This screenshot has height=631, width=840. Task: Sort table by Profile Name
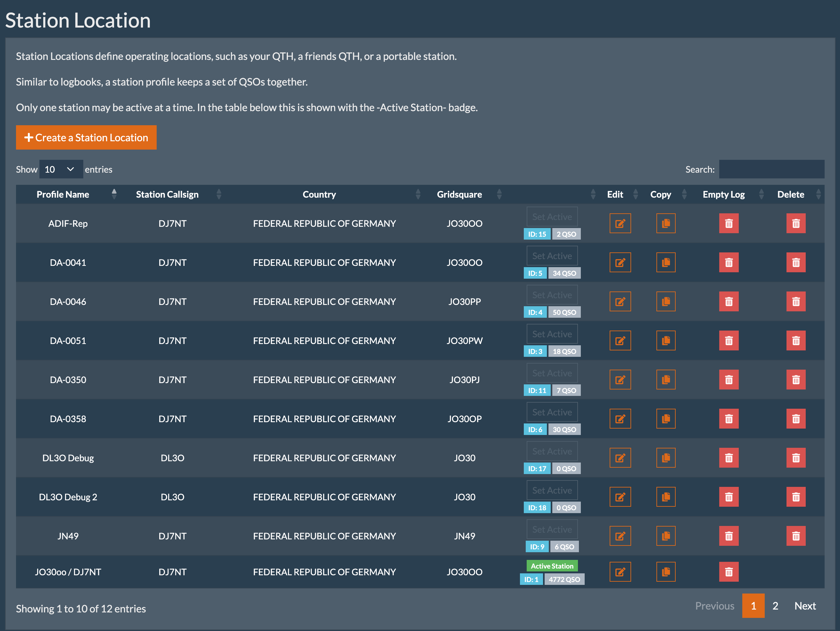(x=68, y=194)
